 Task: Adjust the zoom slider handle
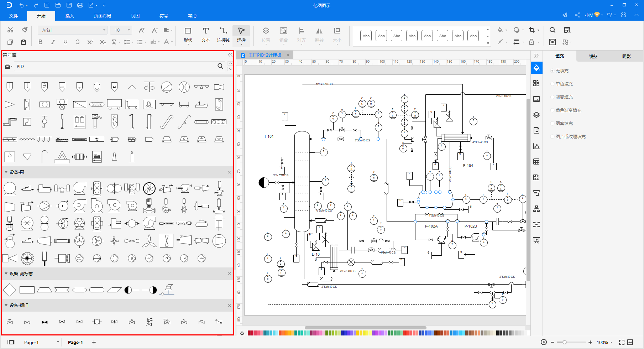[x=565, y=342]
